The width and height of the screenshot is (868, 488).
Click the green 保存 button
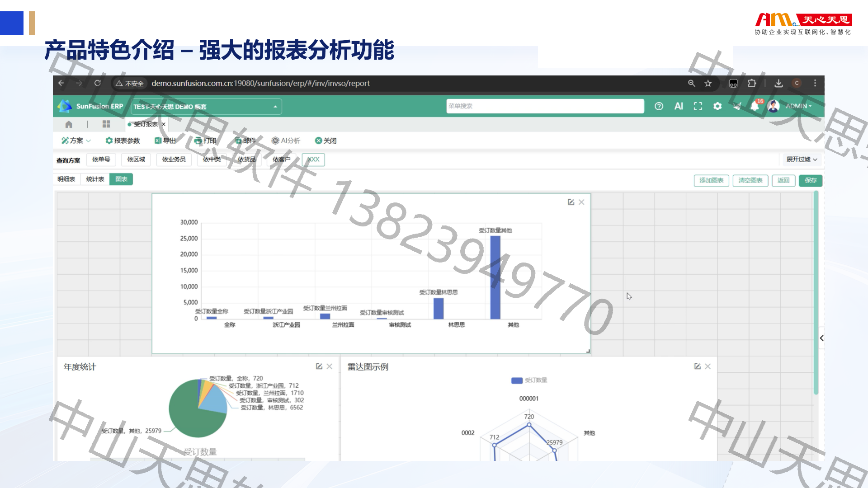pyautogui.click(x=811, y=180)
